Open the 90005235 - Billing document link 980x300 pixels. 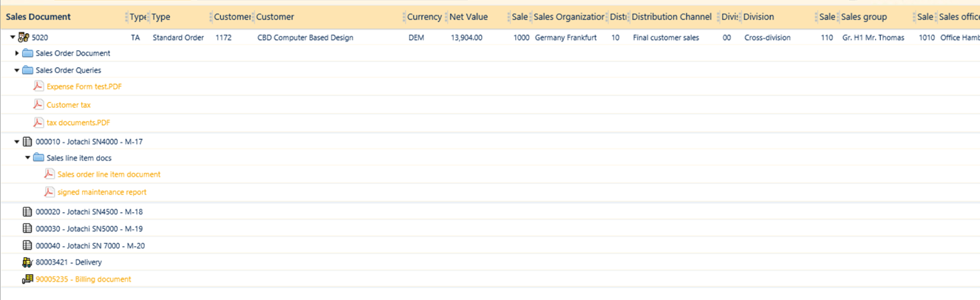pyautogui.click(x=83, y=279)
